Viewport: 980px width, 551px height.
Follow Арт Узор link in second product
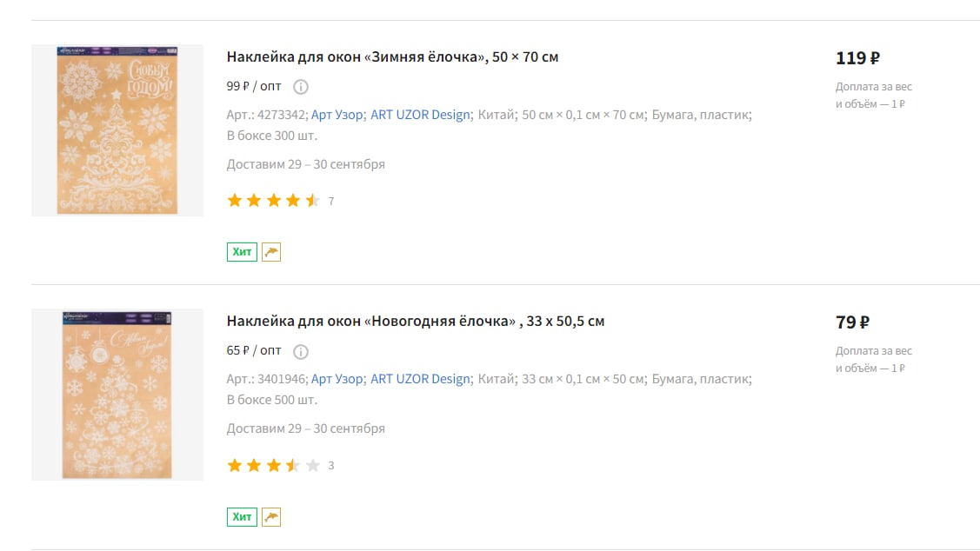click(337, 379)
